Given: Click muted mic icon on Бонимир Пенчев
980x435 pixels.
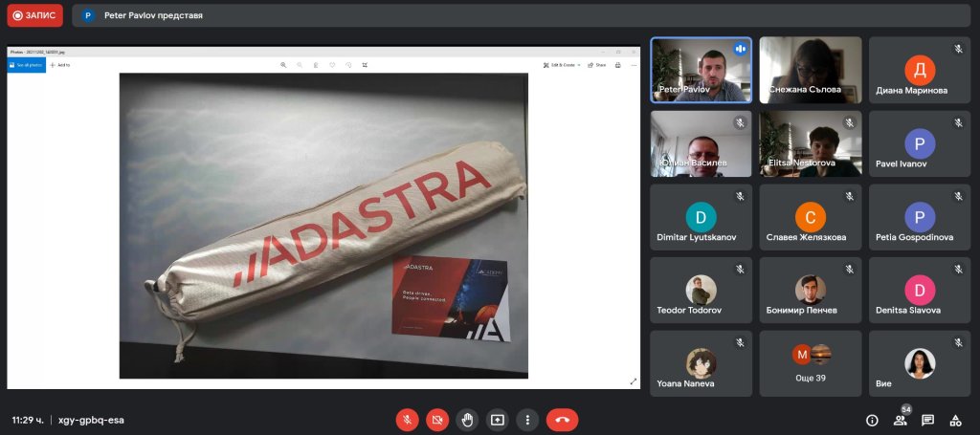Looking at the screenshot, I should click(850, 269).
